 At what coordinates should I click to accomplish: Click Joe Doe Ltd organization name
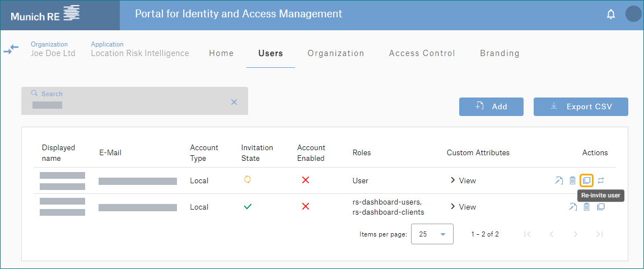(x=53, y=53)
